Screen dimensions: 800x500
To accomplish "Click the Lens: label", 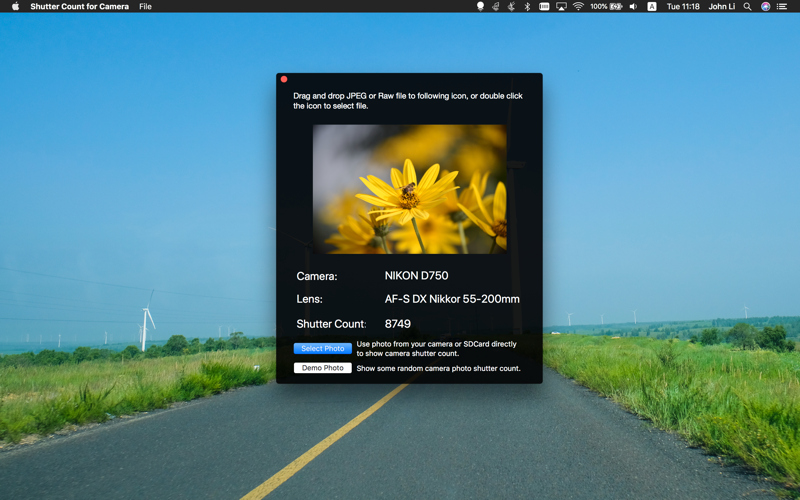I will point(309,299).
